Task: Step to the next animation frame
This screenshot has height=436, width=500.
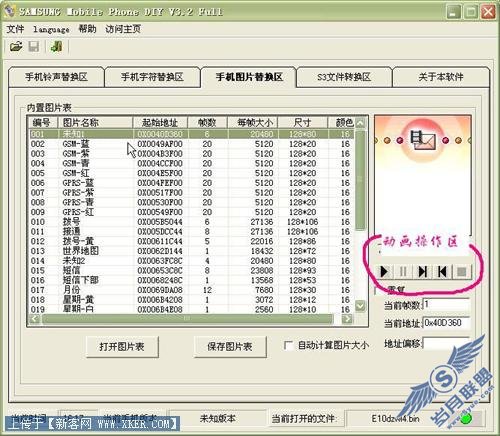Action: coord(423,272)
